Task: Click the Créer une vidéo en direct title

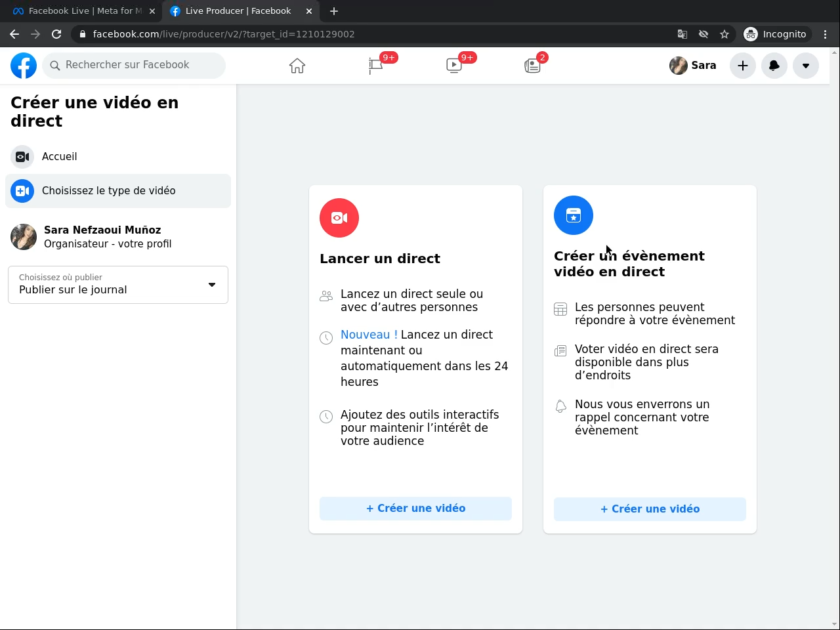Action: coord(94,112)
